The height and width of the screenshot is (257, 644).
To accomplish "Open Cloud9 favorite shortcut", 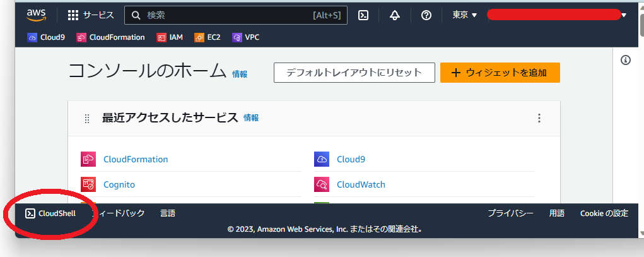I will (x=46, y=37).
